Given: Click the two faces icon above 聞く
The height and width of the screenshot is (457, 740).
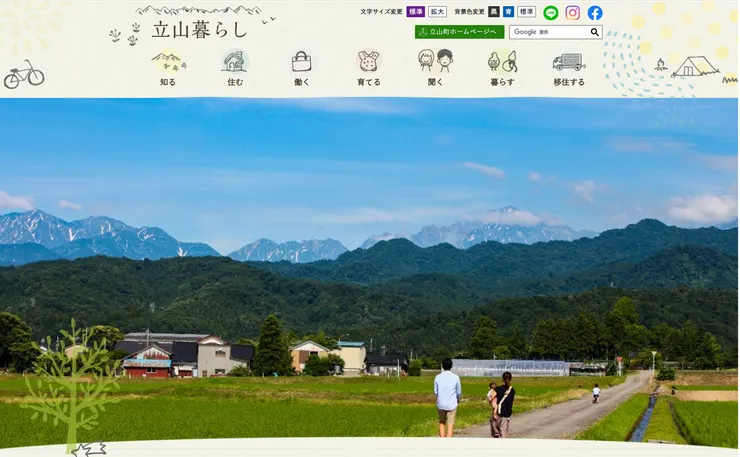Looking at the screenshot, I should [435, 60].
